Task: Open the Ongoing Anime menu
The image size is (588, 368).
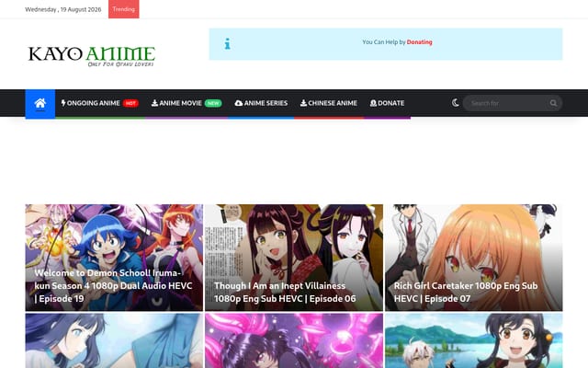Action: pos(100,103)
